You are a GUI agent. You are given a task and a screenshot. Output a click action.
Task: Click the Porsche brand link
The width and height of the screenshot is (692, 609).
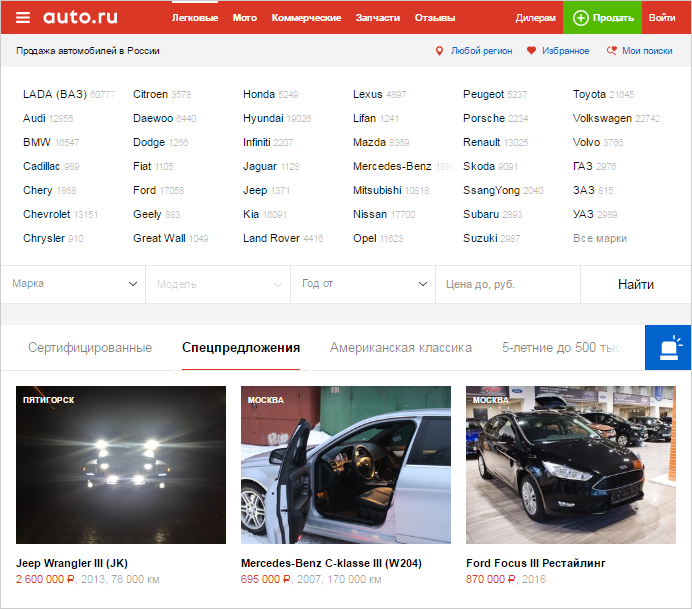click(x=484, y=118)
